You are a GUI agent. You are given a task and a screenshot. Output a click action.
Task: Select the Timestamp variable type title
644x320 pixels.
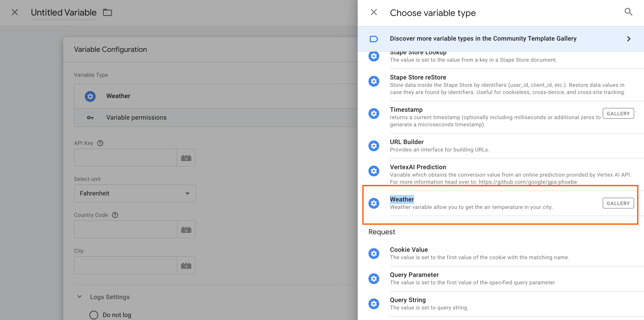pos(406,110)
